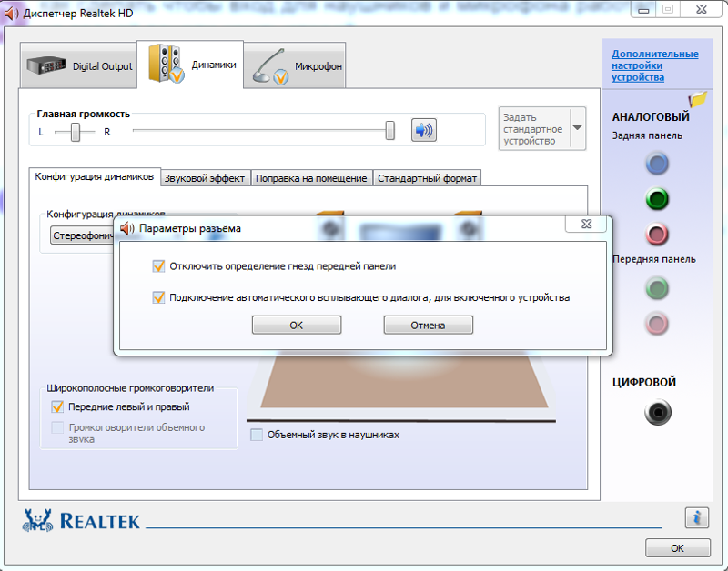
Task: Click the Realtek crab logo
Action: pos(37,520)
